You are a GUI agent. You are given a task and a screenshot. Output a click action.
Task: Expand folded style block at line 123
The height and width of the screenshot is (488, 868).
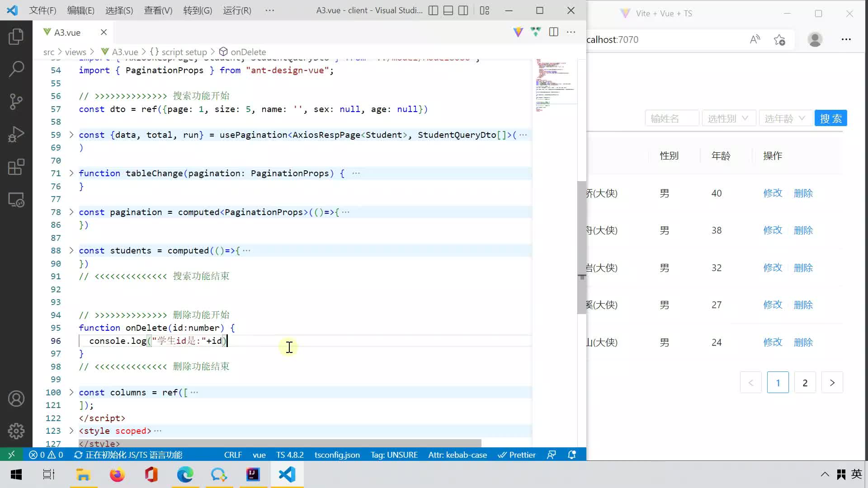(x=71, y=431)
